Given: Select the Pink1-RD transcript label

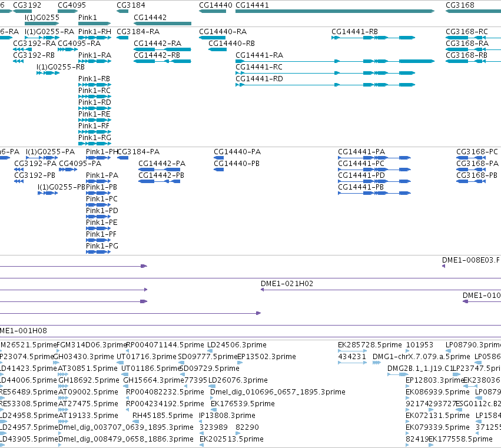Looking at the screenshot, I should tap(95, 102).
